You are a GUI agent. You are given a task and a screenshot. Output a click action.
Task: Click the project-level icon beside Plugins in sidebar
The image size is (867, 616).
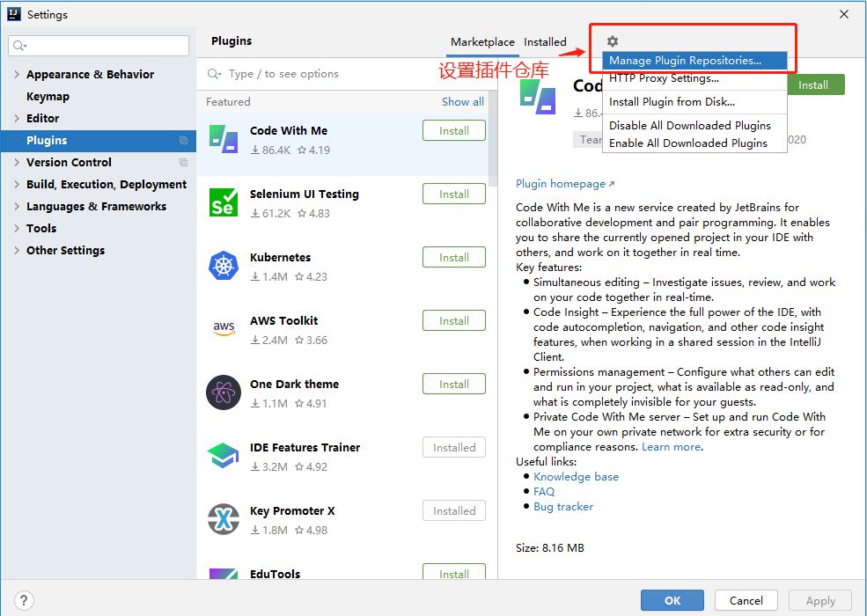click(x=184, y=141)
